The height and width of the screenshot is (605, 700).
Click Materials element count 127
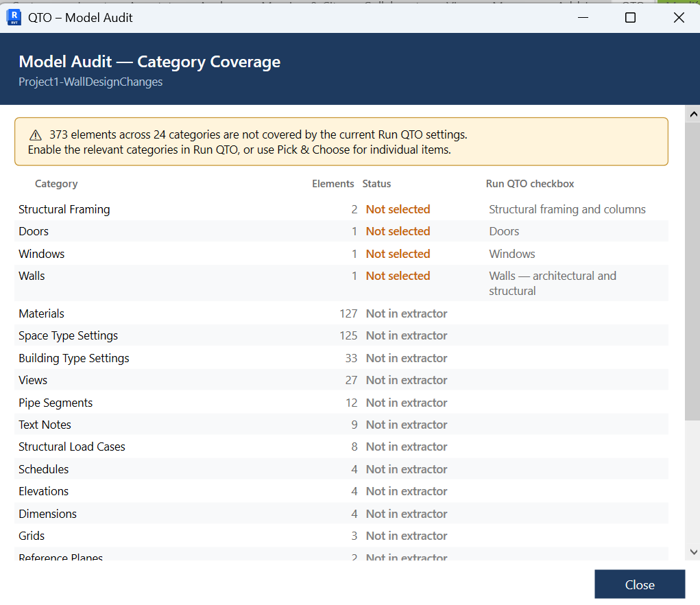pos(348,313)
